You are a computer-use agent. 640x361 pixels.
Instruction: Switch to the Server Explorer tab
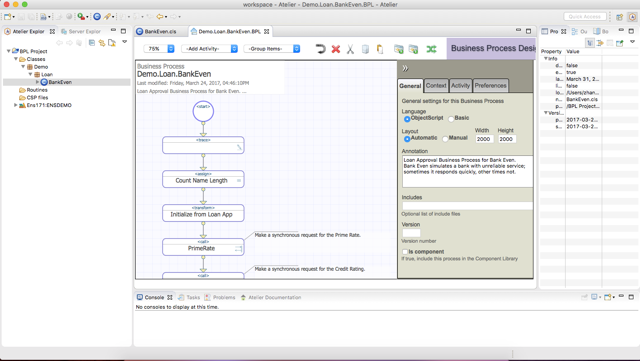[x=81, y=31]
